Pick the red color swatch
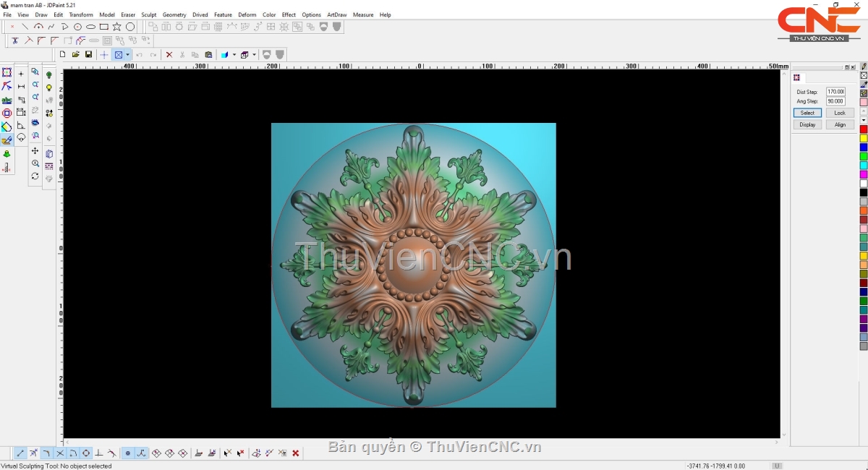The height and width of the screenshot is (470, 868). [864, 129]
